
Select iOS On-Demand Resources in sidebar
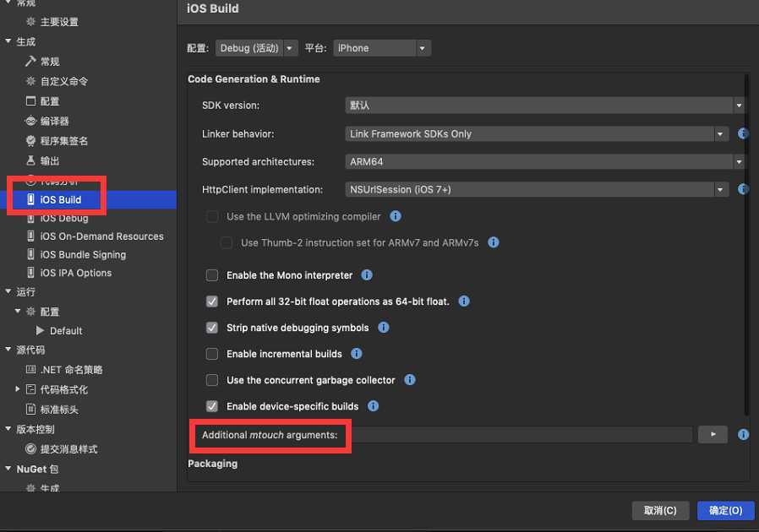click(x=101, y=236)
